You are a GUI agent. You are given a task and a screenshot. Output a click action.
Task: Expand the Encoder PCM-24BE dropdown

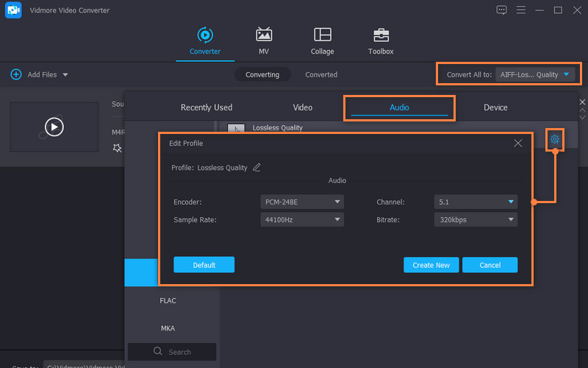tap(302, 202)
